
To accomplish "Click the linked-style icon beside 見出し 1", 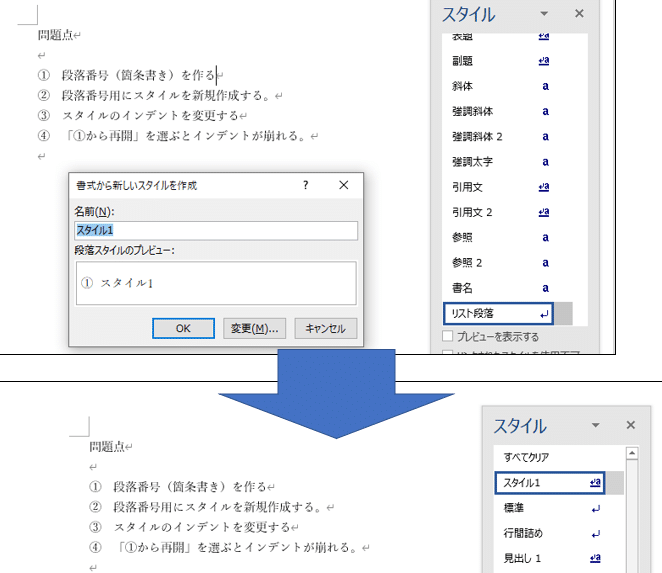I will pyautogui.click(x=596, y=558).
